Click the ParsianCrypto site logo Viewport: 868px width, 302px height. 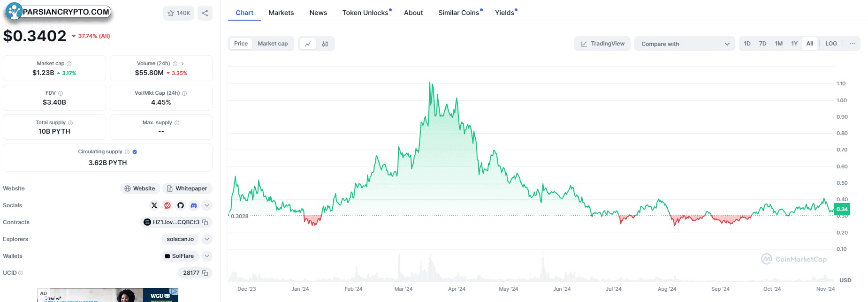[x=58, y=12]
